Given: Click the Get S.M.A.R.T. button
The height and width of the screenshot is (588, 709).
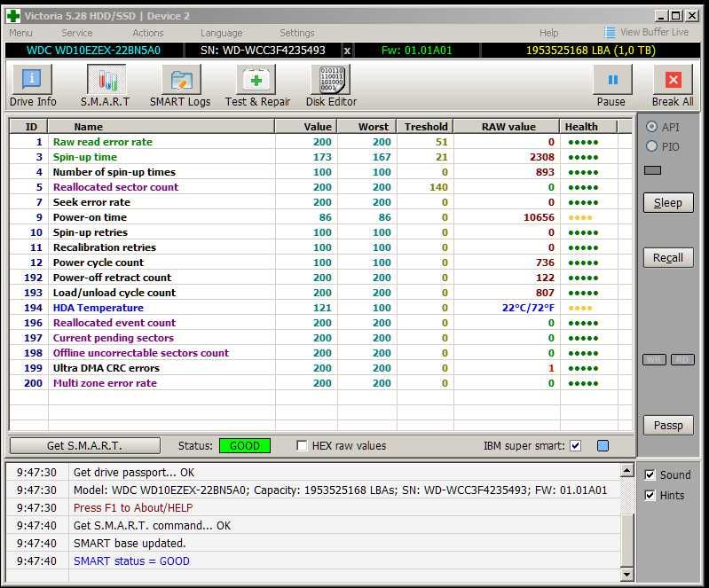Looking at the screenshot, I should pyautogui.click(x=84, y=445).
